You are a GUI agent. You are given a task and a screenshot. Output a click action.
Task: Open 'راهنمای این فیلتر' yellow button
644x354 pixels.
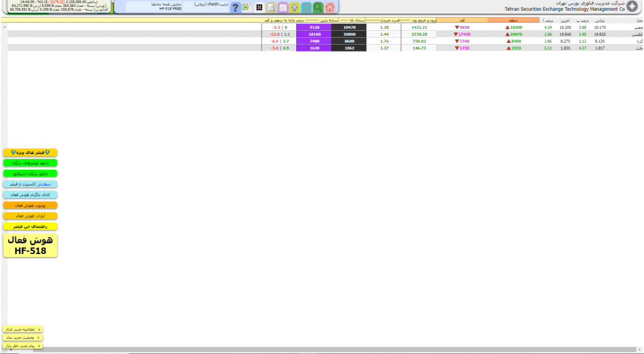[30, 226]
